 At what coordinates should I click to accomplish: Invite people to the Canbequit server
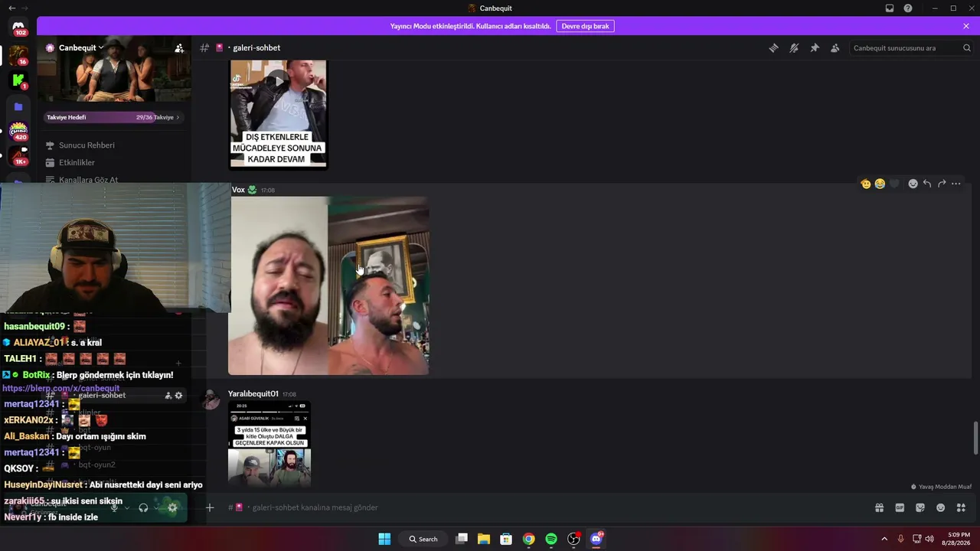tap(179, 47)
